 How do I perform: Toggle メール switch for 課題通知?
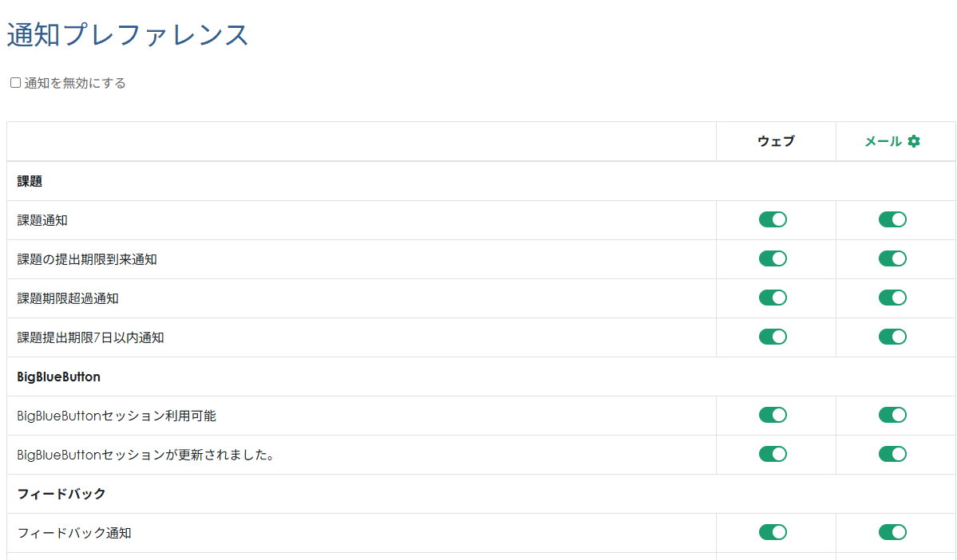[892, 219]
